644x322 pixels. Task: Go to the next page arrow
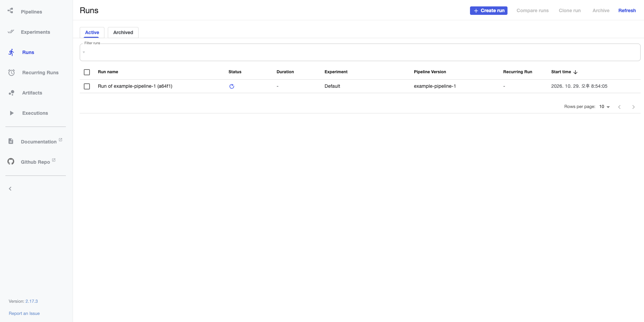point(634,107)
